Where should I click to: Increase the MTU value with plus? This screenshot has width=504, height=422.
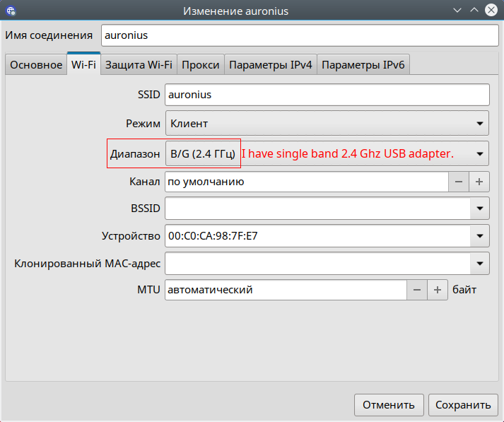click(x=438, y=290)
